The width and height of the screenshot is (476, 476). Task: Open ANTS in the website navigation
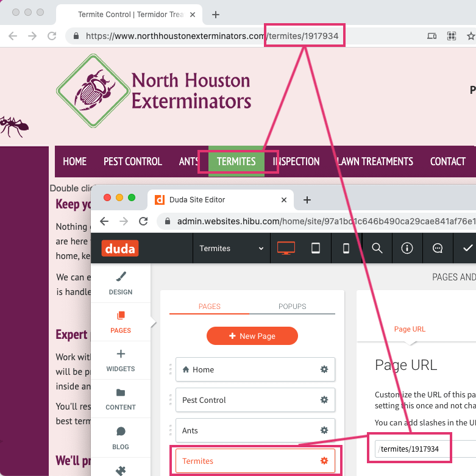pyautogui.click(x=188, y=162)
